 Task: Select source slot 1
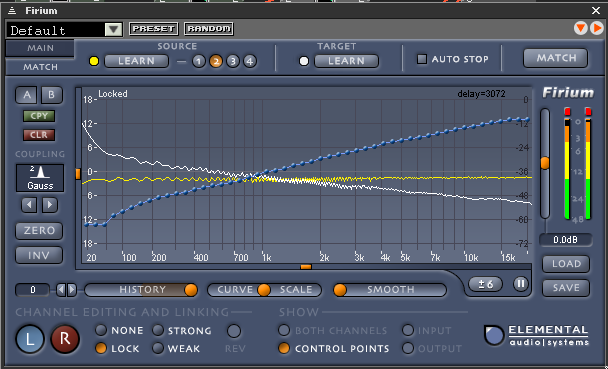tap(199, 61)
